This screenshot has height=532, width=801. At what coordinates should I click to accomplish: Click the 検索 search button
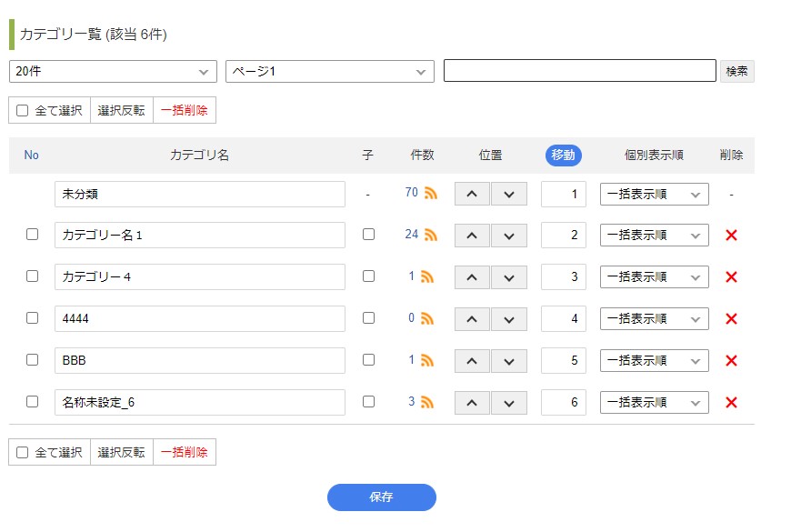coord(736,71)
